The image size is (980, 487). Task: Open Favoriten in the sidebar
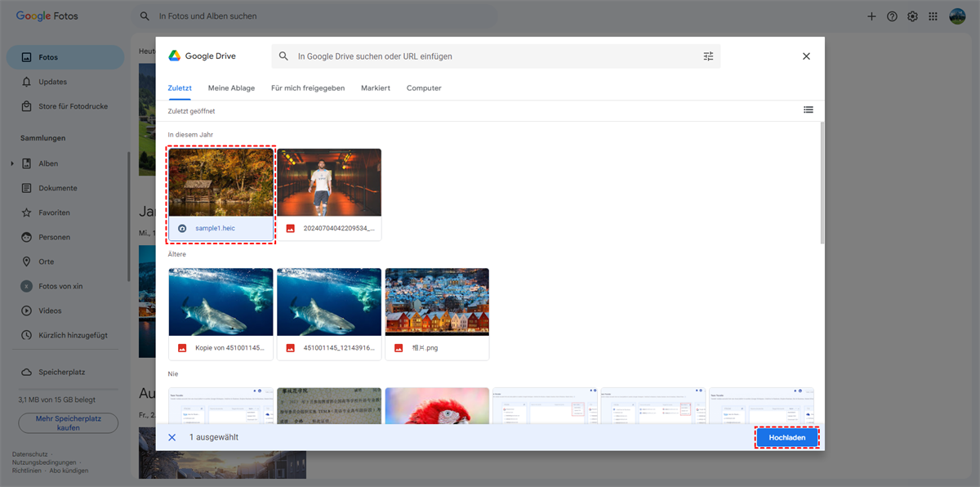pyautogui.click(x=54, y=212)
